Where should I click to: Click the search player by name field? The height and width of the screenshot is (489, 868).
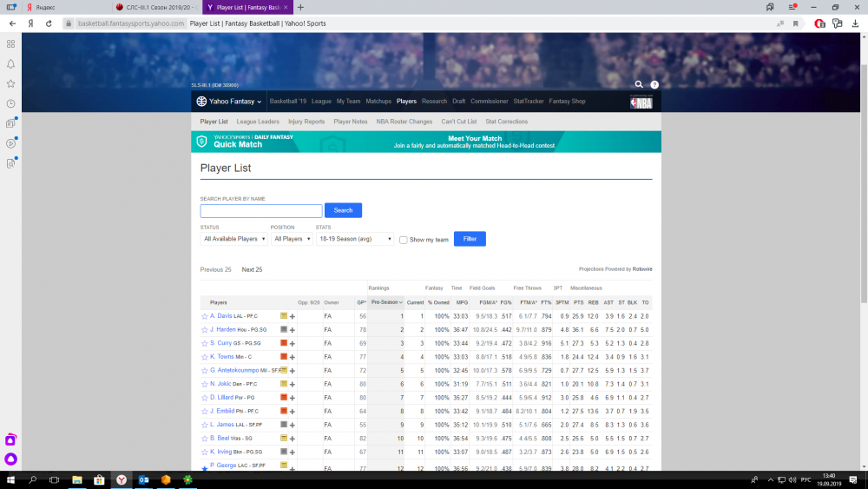261,211
